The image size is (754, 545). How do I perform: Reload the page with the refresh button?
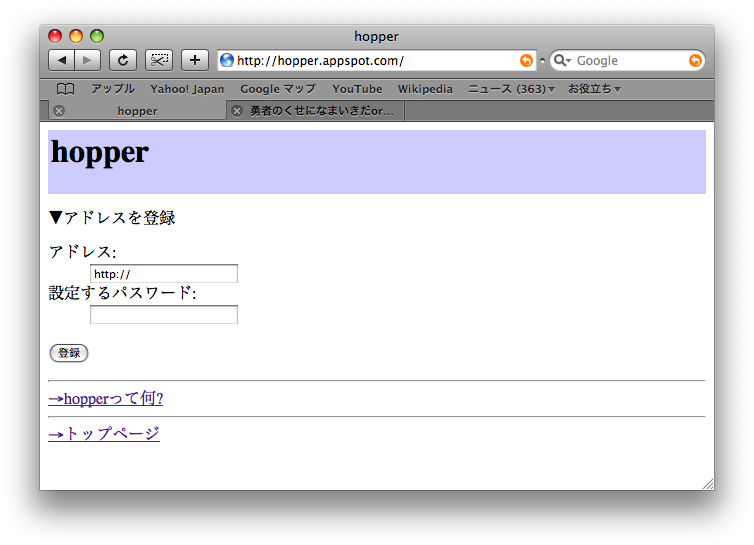(x=123, y=60)
